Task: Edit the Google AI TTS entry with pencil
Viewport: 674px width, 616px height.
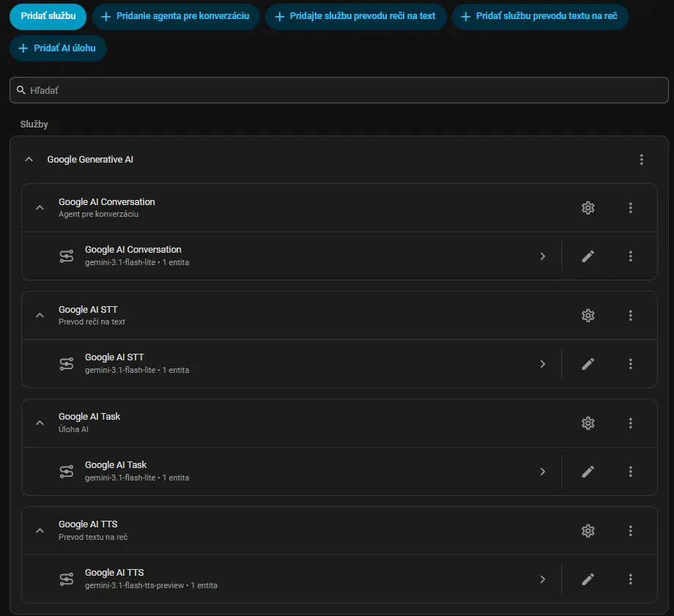Action: pos(588,579)
